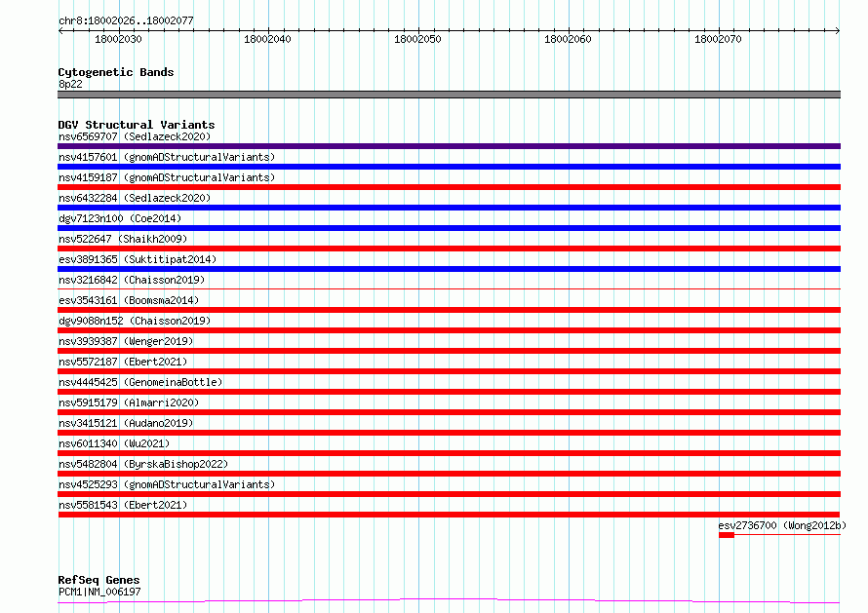The height and width of the screenshot is (613, 868).
Task: Click the nsv6569707 (Sedlazeck2020) variant label
Action: 135,136
